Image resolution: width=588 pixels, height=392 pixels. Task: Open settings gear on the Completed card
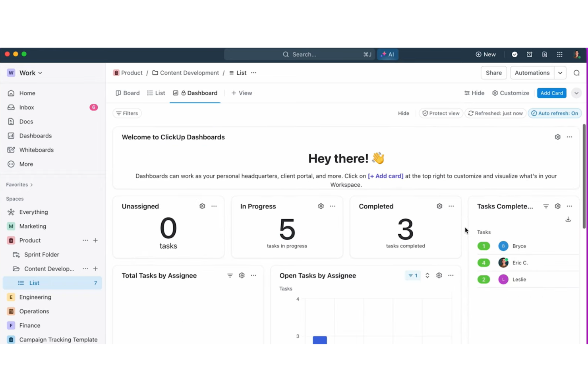point(439,206)
